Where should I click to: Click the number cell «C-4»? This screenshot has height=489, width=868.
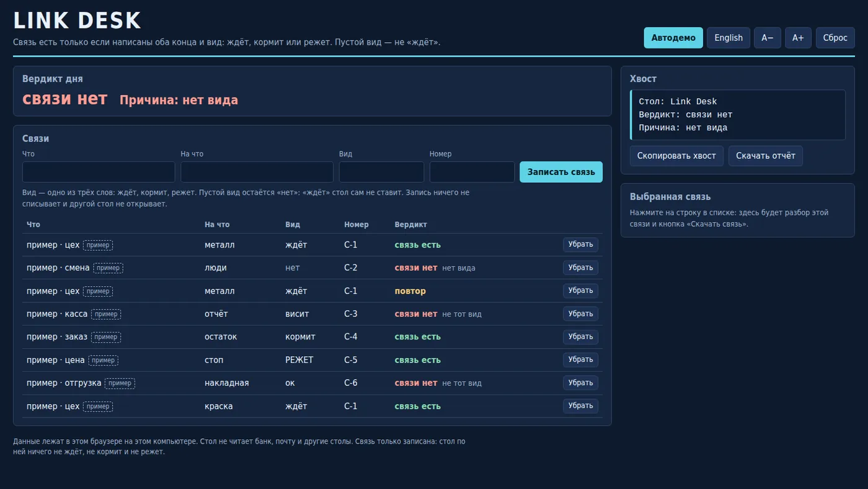pyautogui.click(x=351, y=337)
